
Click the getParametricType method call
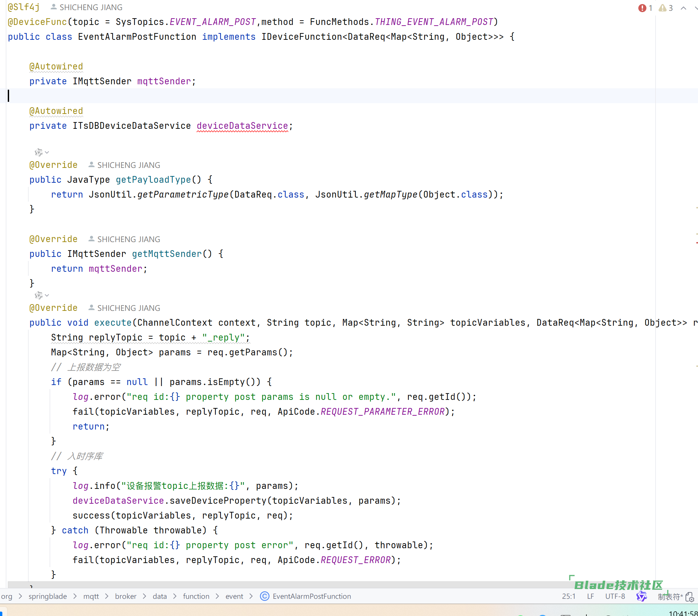coord(183,194)
